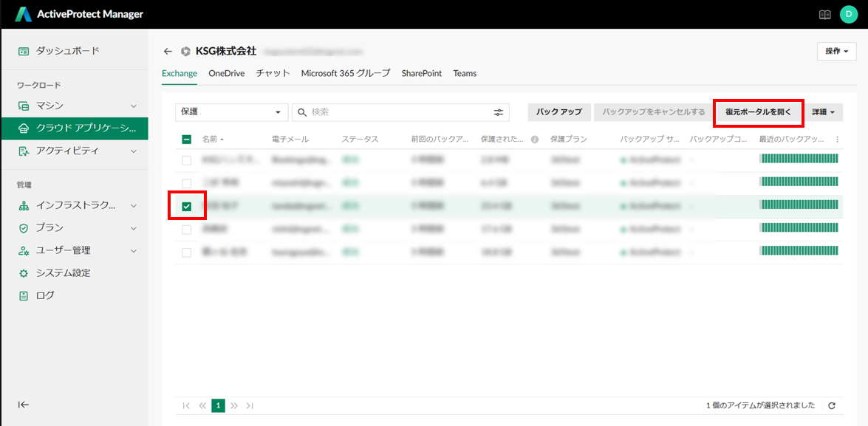868x426 pixels.
Task: Click the ActiveProtect Manager logo icon
Action: pos(23,14)
